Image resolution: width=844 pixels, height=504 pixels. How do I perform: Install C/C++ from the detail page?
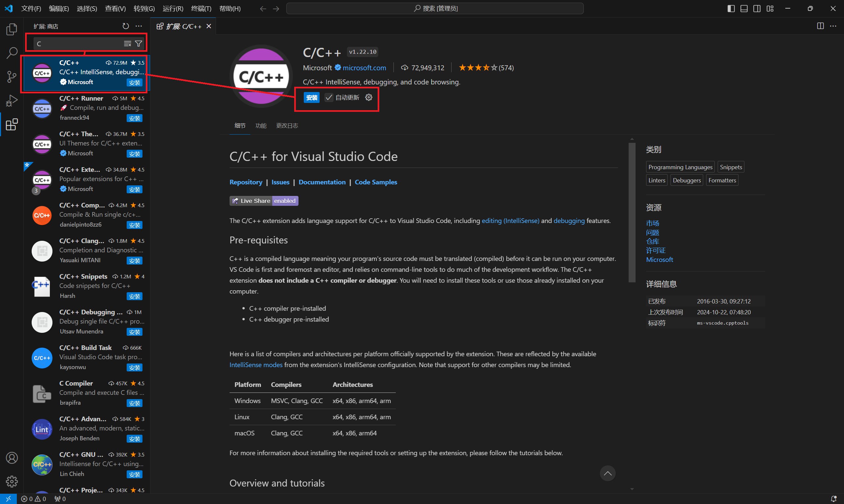click(311, 98)
